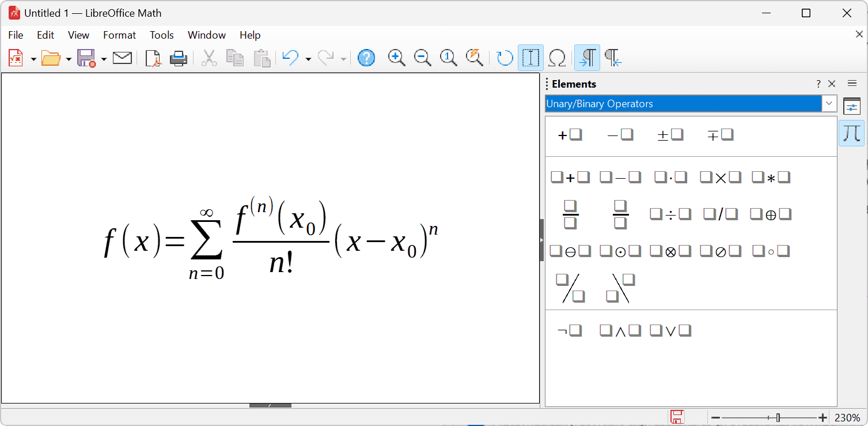Open the Undo history dropdown arrow
Image resolution: width=868 pixels, height=426 pixels.
point(308,59)
